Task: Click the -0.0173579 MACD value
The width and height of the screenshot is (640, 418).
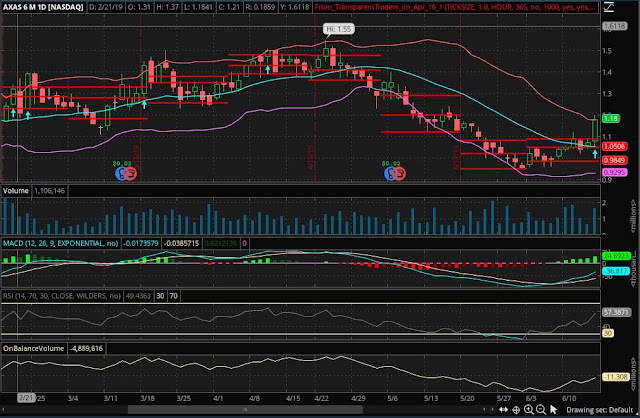Action: point(141,243)
